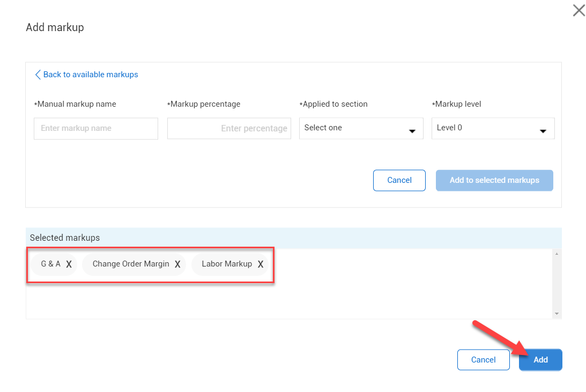586x392 pixels.
Task: Go back to available markups
Action: [90, 75]
